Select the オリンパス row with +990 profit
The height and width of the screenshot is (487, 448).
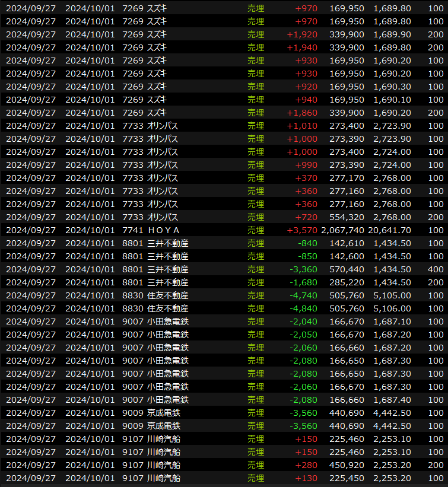click(162, 165)
